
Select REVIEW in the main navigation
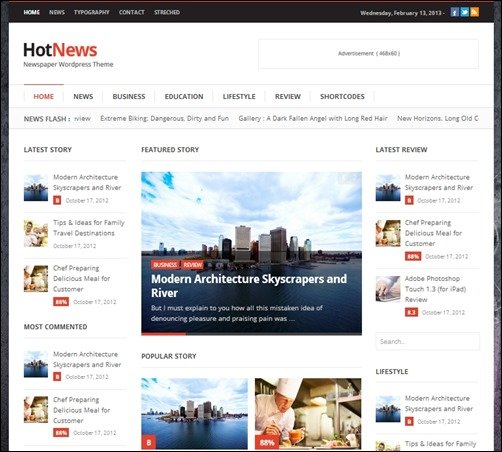pos(288,97)
